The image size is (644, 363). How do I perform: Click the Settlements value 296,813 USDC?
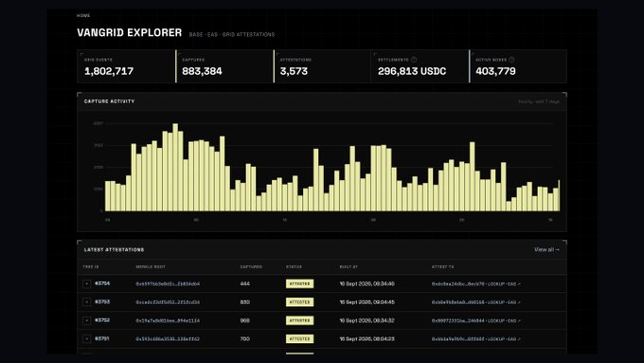coord(412,71)
